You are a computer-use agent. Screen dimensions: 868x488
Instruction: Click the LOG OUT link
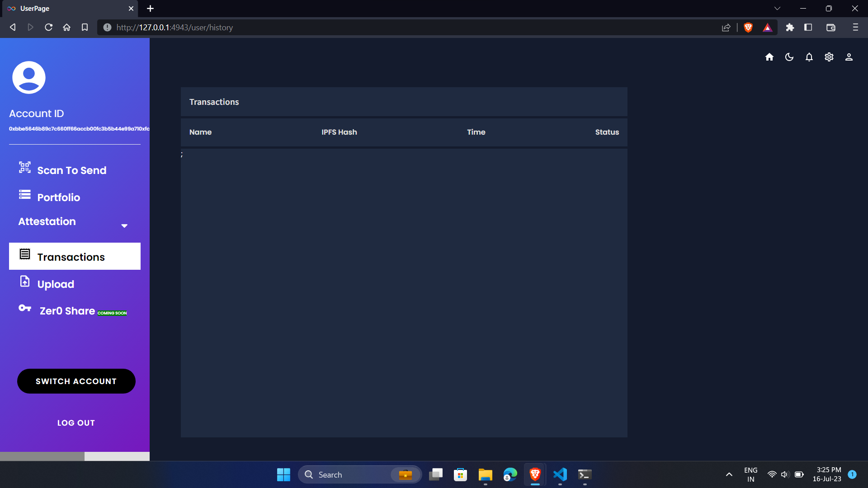[x=76, y=423]
